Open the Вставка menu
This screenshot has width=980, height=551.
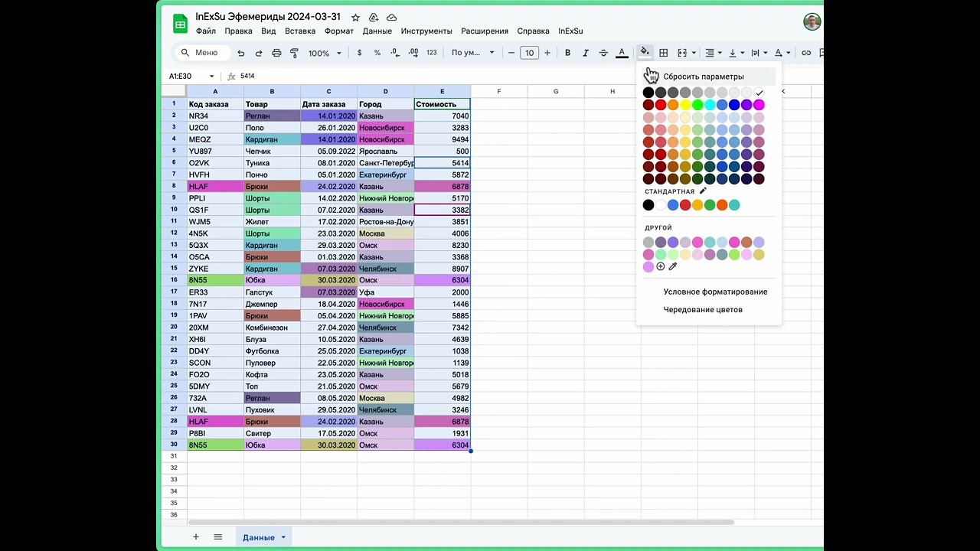coord(300,31)
